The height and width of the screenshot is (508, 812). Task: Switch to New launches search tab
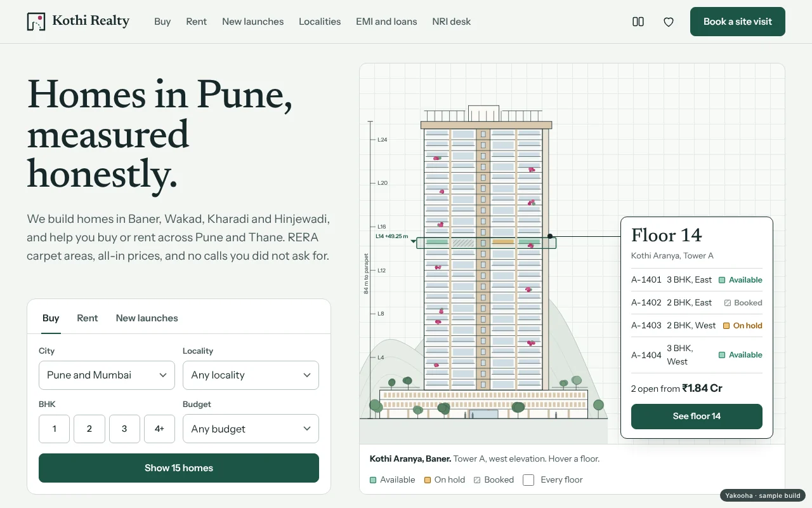click(x=147, y=318)
